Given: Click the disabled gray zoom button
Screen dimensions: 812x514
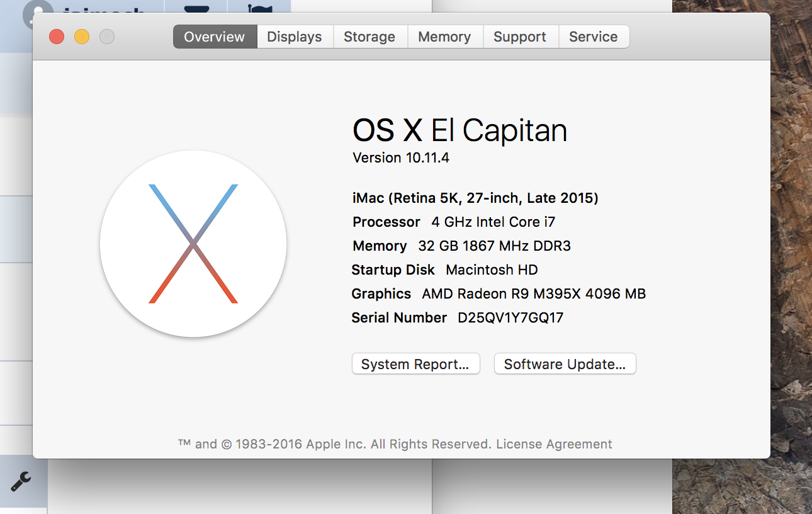Looking at the screenshot, I should click(x=107, y=37).
